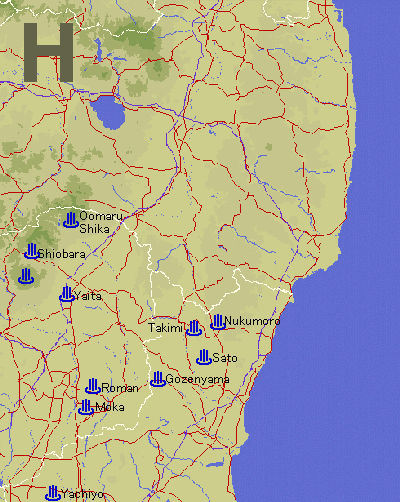Click the Takimi hot spring icon
This screenshot has width=400, height=502.
194,328
